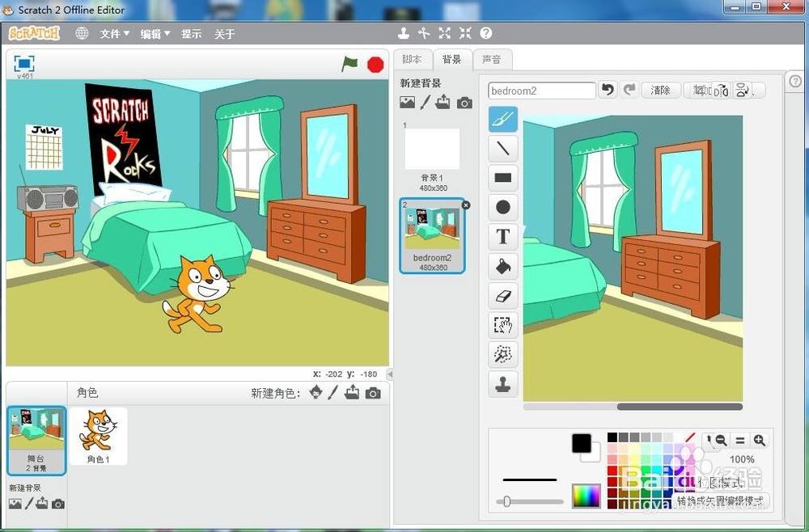Open the 编辑 menu
Image resolution: width=809 pixels, height=532 pixels.
[x=155, y=33]
